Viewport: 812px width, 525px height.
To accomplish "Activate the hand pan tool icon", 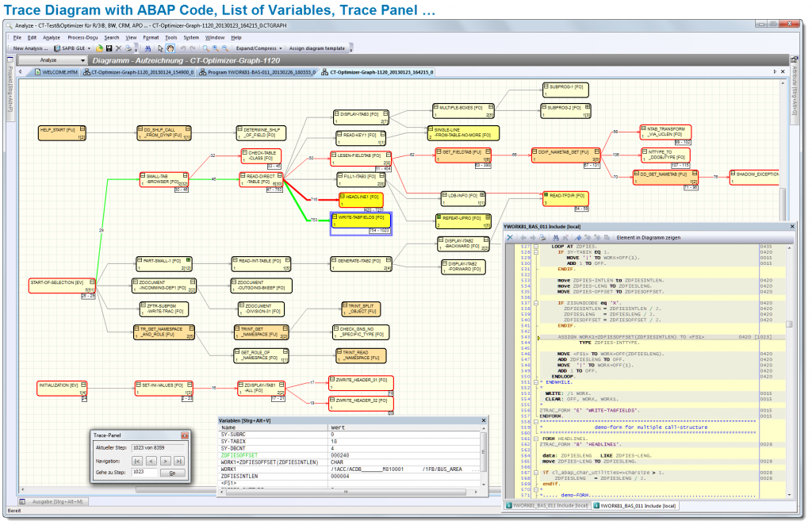I will coord(171,48).
